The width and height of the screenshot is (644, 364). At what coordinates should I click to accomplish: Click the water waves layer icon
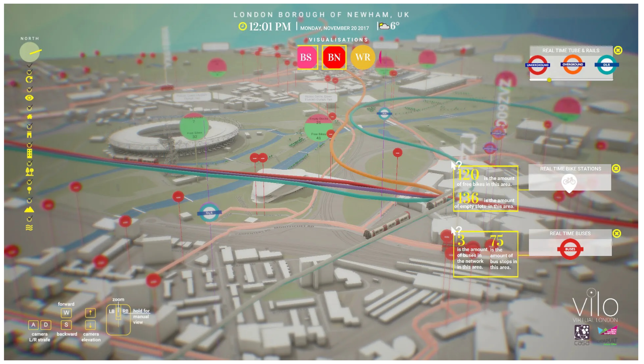(29, 228)
